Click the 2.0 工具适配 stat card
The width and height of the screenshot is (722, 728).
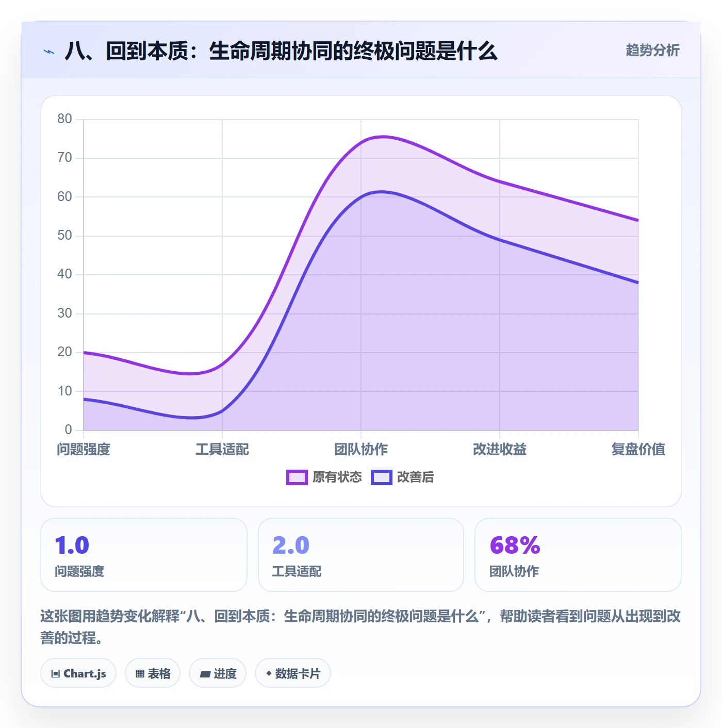tap(361, 555)
